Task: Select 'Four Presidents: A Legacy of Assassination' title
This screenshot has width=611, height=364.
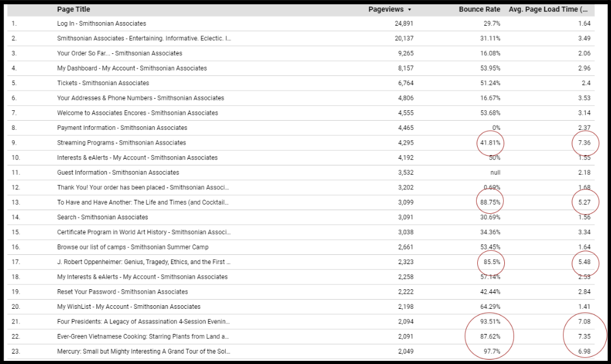Action: pyautogui.click(x=143, y=322)
